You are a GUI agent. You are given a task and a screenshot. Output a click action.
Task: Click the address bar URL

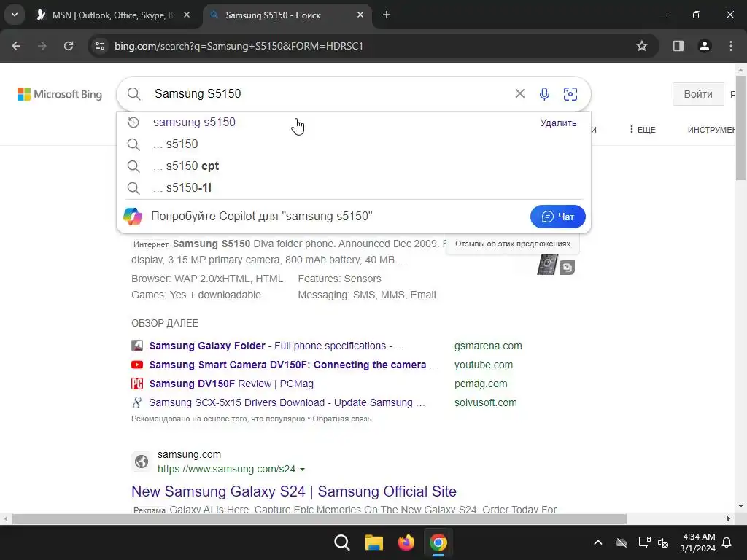[x=239, y=46]
